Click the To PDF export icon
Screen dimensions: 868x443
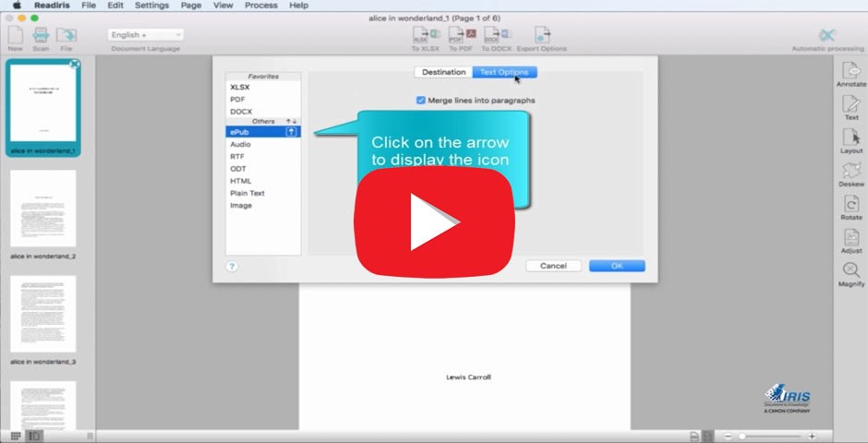pyautogui.click(x=462, y=35)
